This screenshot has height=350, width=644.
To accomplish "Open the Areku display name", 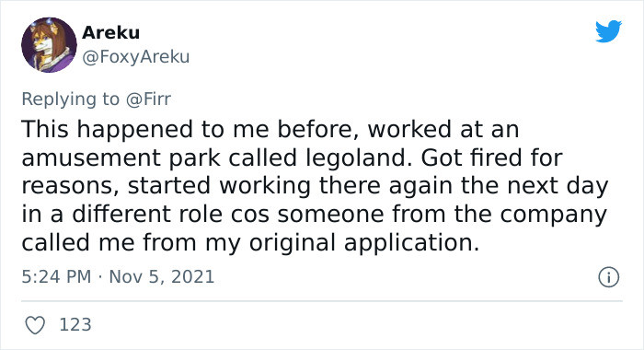I will click(x=111, y=32).
